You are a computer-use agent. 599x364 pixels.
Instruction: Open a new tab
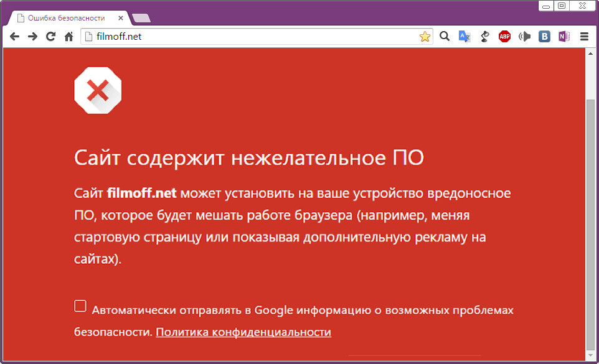141,18
